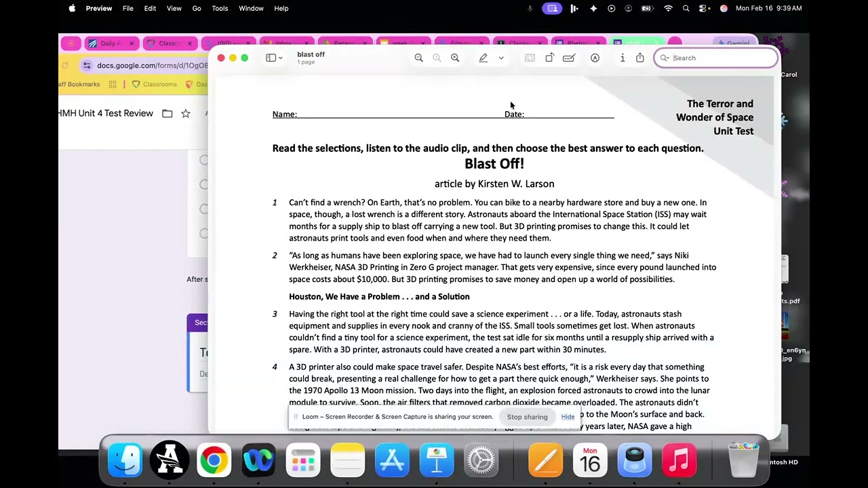Open Webex from the Dock
This screenshot has height=488, width=868.
point(258,460)
